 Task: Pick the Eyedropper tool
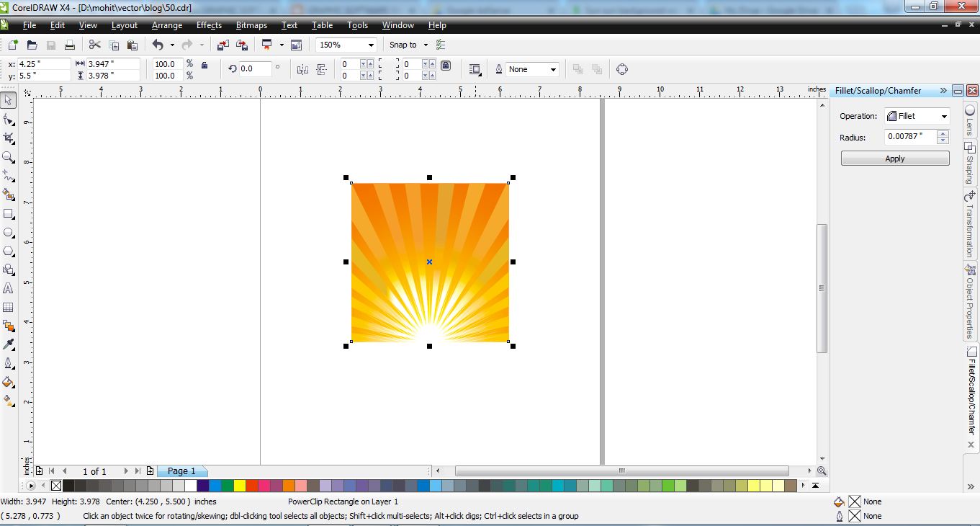point(9,345)
